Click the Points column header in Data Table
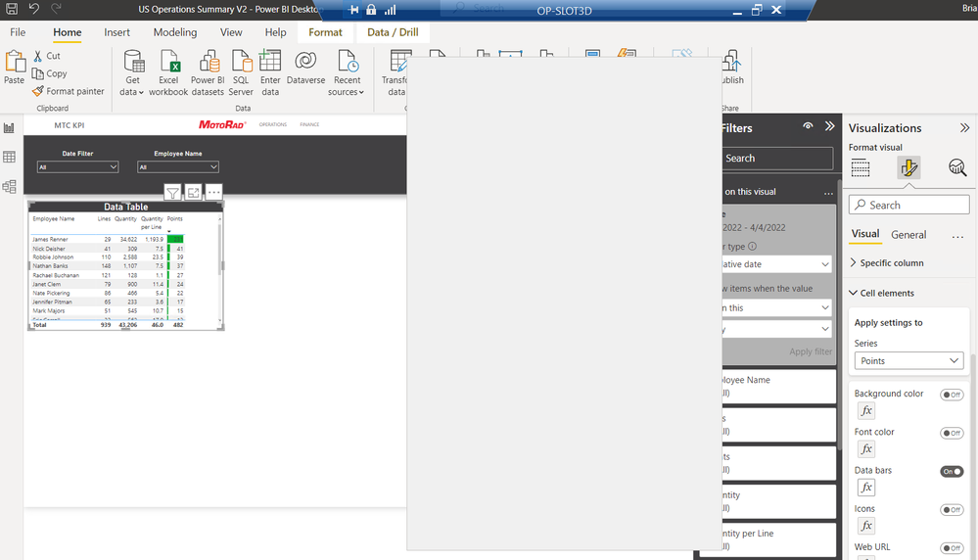978x560 pixels. 174,219
